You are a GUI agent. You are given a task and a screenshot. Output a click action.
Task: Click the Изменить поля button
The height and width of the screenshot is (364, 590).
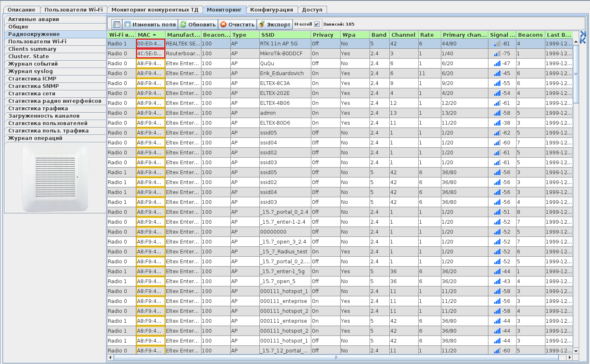(x=150, y=25)
